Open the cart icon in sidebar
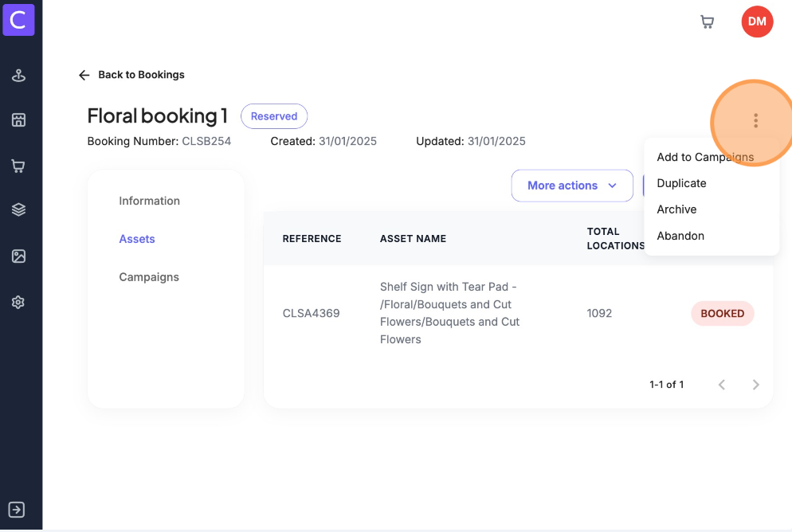 [18, 166]
